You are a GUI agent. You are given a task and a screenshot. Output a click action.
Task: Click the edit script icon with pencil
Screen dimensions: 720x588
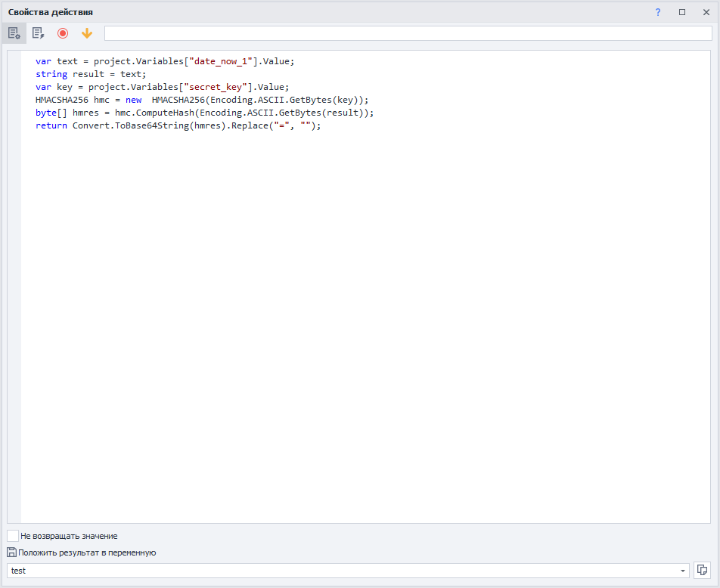coord(38,33)
